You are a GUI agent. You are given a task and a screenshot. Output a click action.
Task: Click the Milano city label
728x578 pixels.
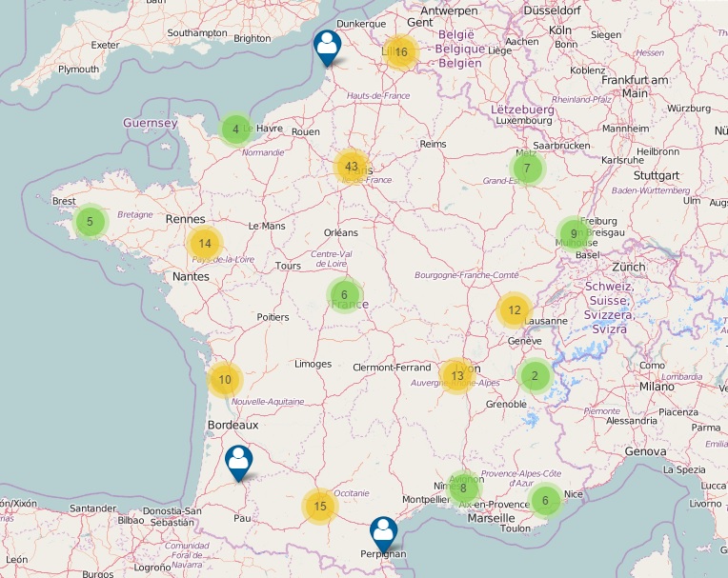click(657, 387)
